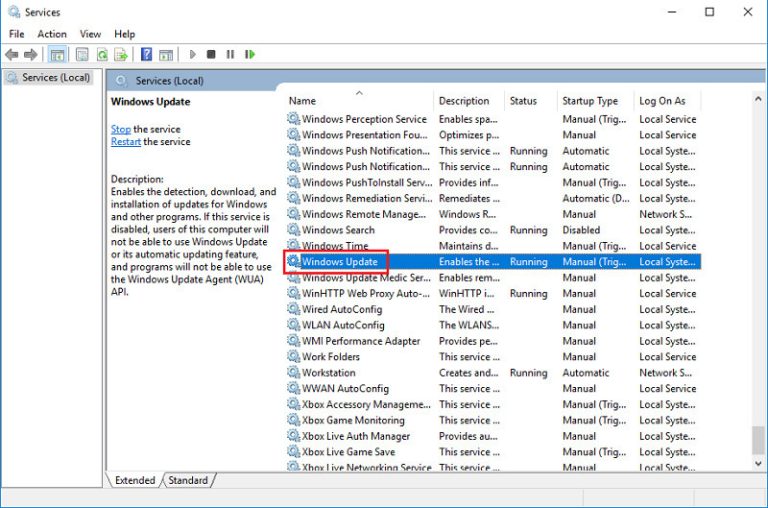Select the Windows Presentation Fou... row
This screenshot has height=508, width=768.
coord(493,135)
